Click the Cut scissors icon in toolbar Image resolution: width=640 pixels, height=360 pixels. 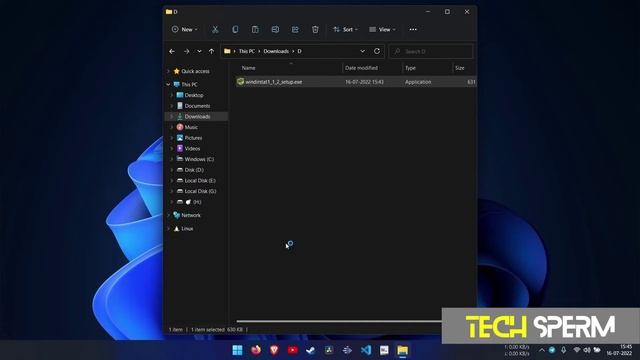click(215, 29)
